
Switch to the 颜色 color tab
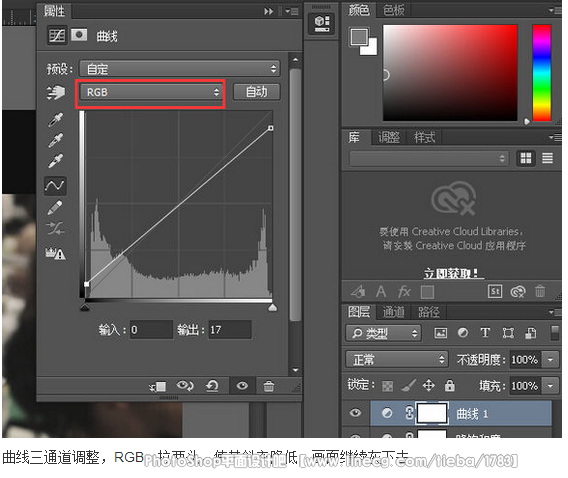pyautogui.click(x=358, y=10)
